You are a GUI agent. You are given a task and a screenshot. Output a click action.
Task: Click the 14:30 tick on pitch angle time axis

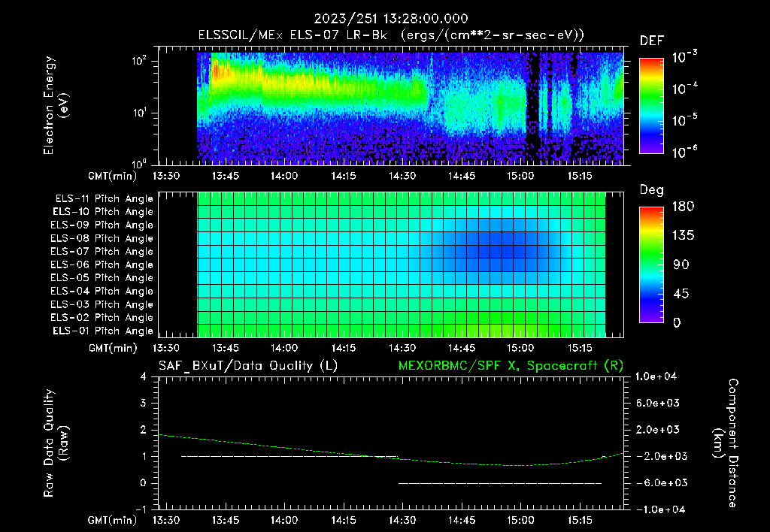tap(403, 348)
